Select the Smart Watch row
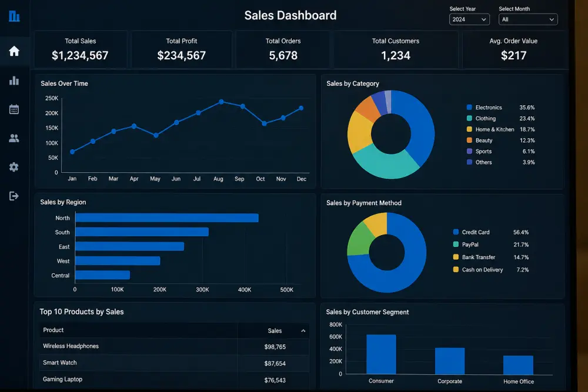Image resolution: width=588 pixels, height=392 pixels. 175,363
